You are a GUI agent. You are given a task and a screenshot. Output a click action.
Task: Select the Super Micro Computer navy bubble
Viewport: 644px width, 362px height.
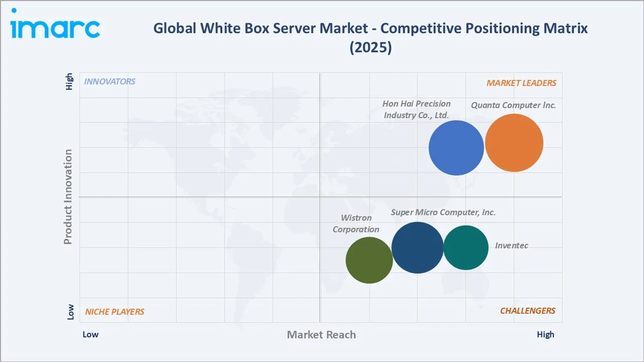[418, 247]
